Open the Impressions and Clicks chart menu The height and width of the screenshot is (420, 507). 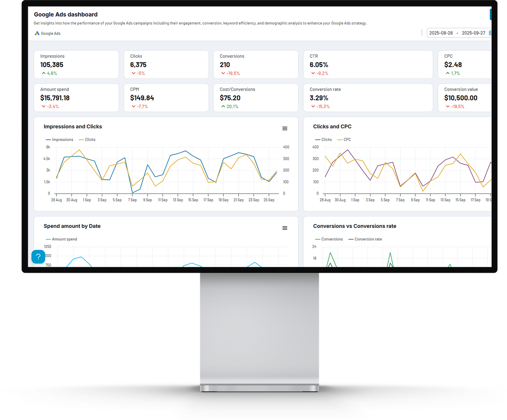pos(285,129)
